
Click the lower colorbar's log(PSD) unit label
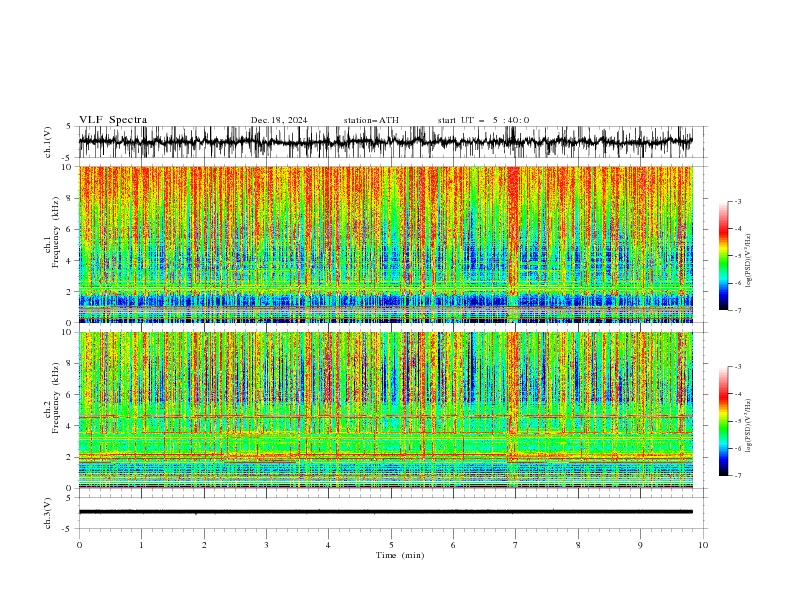[748, 426]
